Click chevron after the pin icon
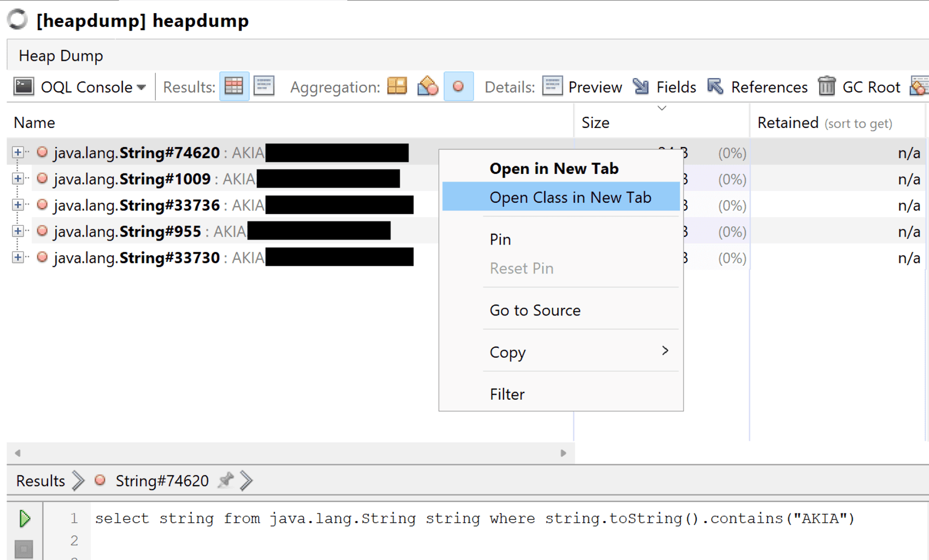 coord(247,481)
